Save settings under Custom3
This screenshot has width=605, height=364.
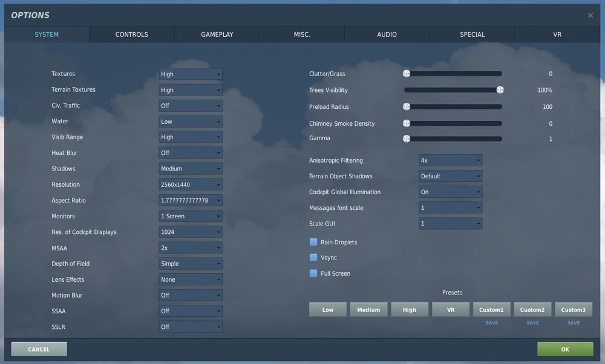[x=574, y=323]
